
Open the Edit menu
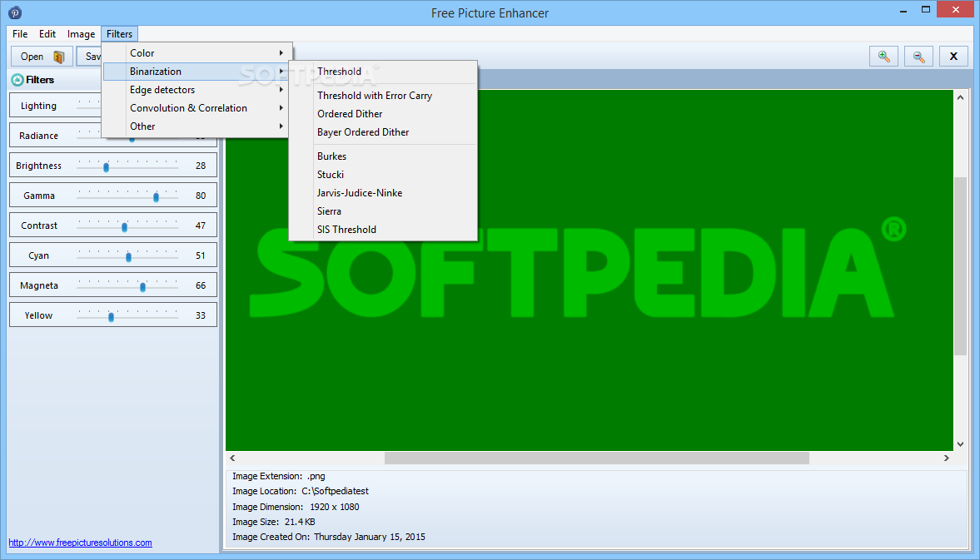click(x=47, y=34)
